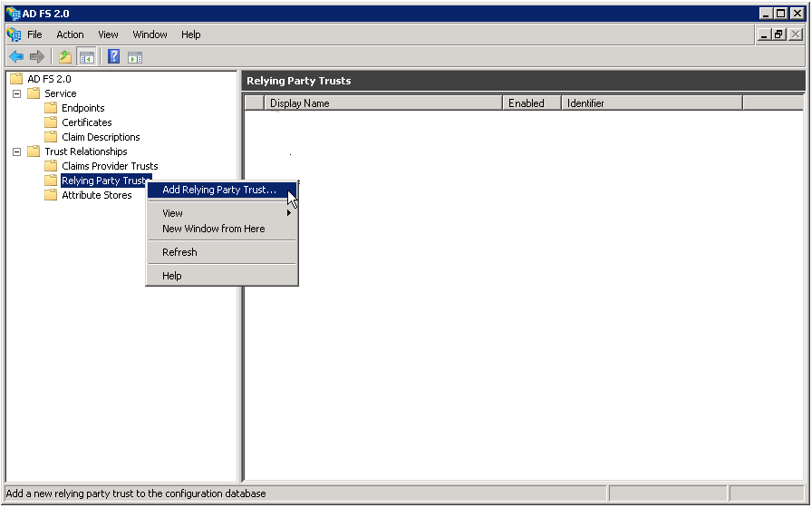
Task: Sort by the Identifier column header
Action: tap(652, 103)
